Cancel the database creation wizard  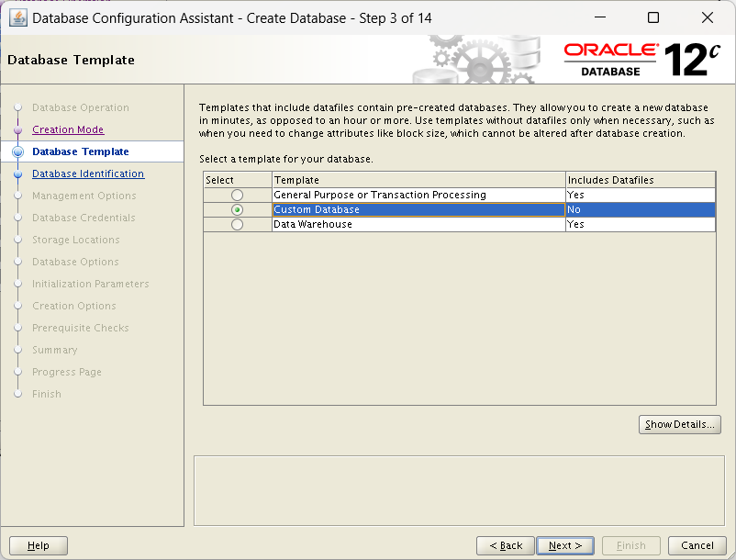click(697, 545)
